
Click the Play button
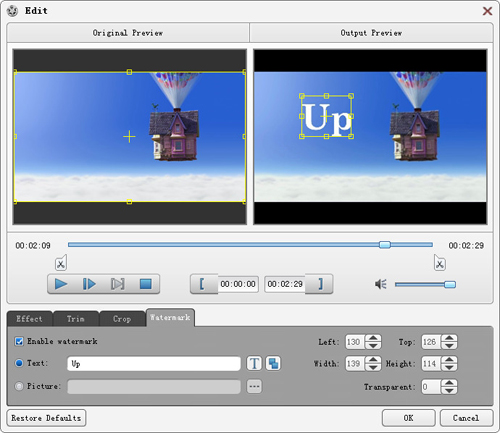pyautogui.click(x=61, y=284)
